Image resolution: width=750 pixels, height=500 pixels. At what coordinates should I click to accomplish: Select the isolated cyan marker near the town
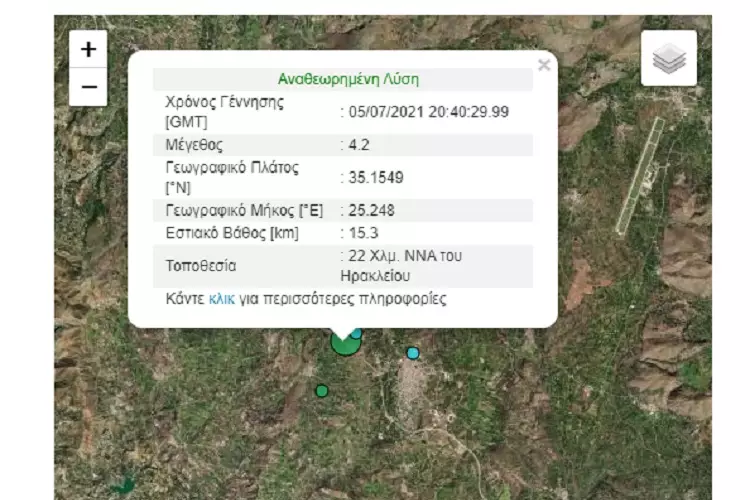413,353
